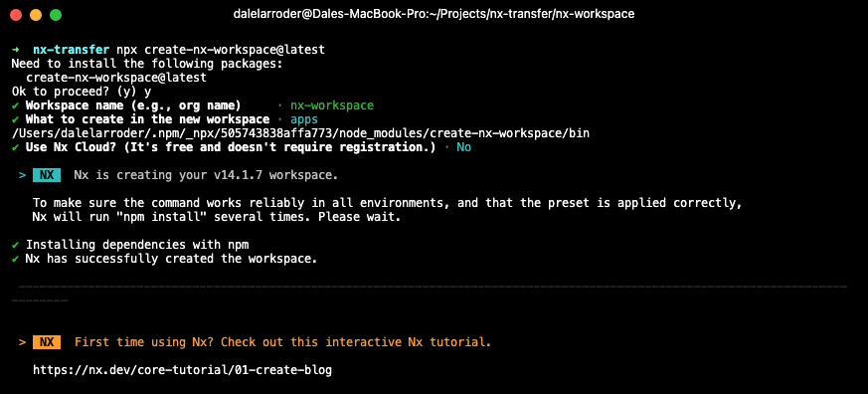Click the teal NX badge
This screenshot has height=394, width=868.
47,175
